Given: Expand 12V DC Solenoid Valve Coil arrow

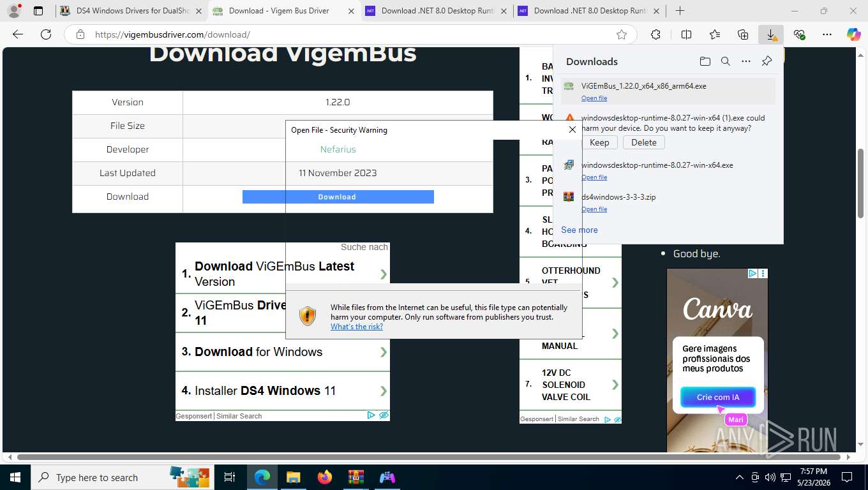Looking at the screenshot, I should (x=615, y=385).
